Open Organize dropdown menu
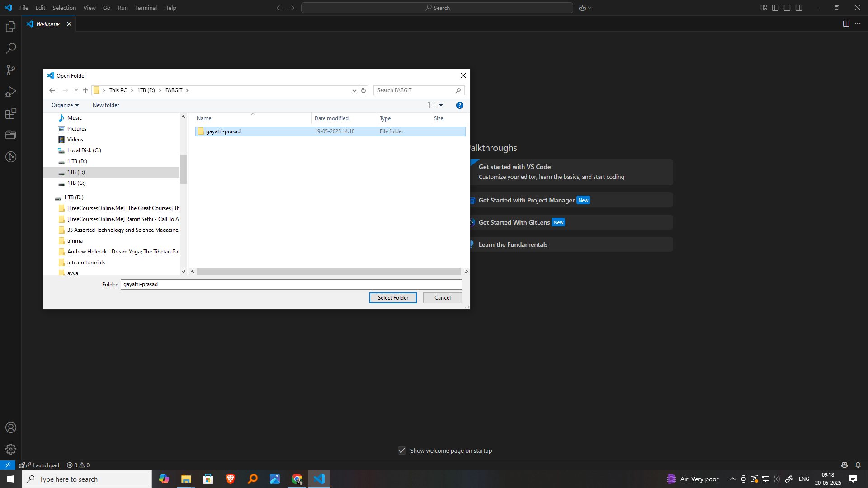 coord(65,105)
